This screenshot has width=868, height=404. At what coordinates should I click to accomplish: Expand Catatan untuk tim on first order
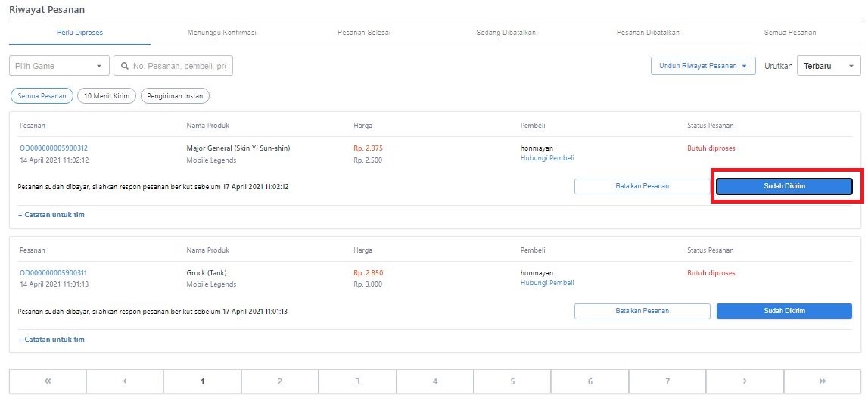click(51, 215)
